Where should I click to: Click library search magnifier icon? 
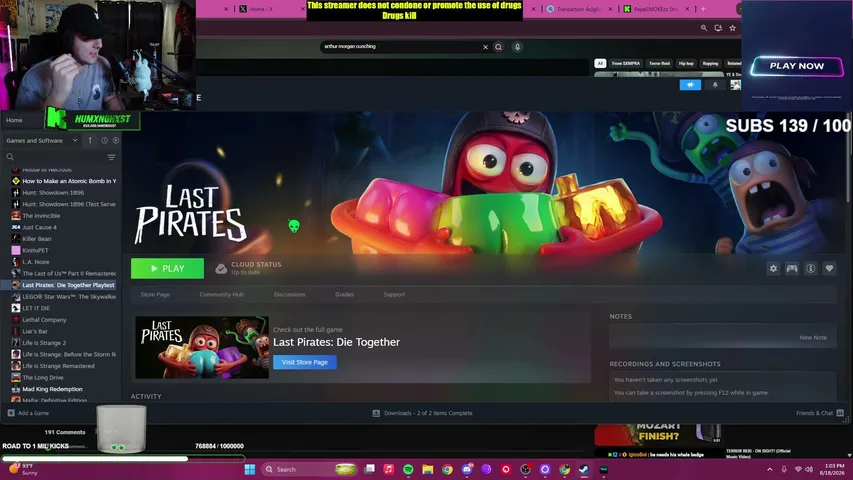pyautogui.click(x=10, y=157)
